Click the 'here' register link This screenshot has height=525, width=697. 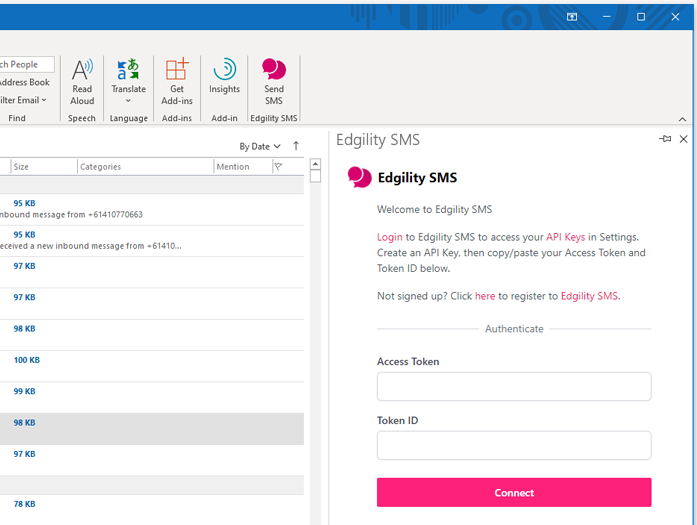click(x=485, y=296)
